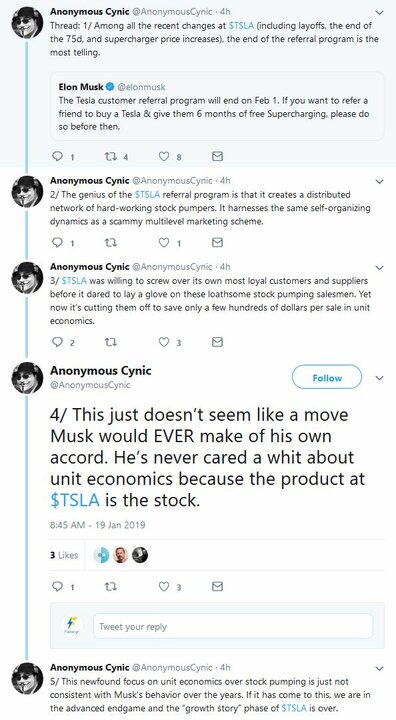
Task: Retweet tweet 3/ about loyal customers
Action: pyautogui.click(x=111, y=342)
